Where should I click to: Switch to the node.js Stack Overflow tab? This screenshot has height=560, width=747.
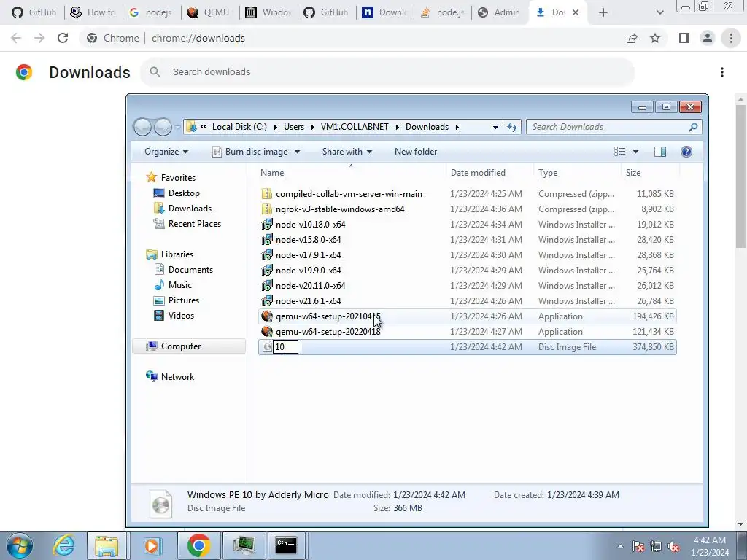point(443,12)
